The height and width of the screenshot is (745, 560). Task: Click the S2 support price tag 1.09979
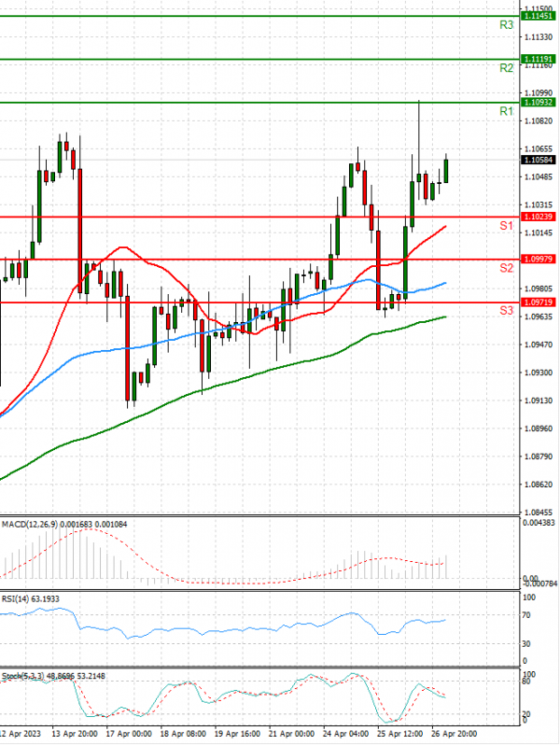[x=538, y=260]
